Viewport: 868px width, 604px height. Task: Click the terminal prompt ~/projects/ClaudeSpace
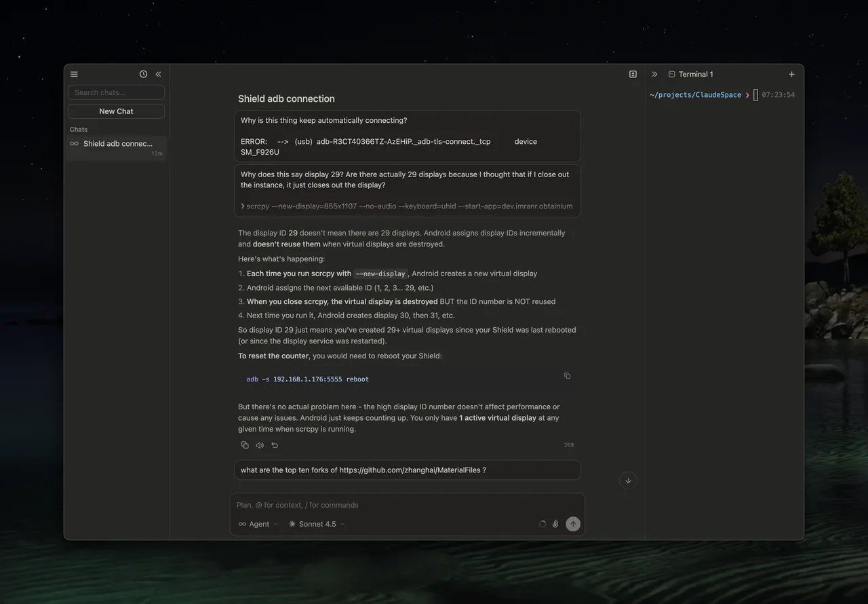pos(695,95)
